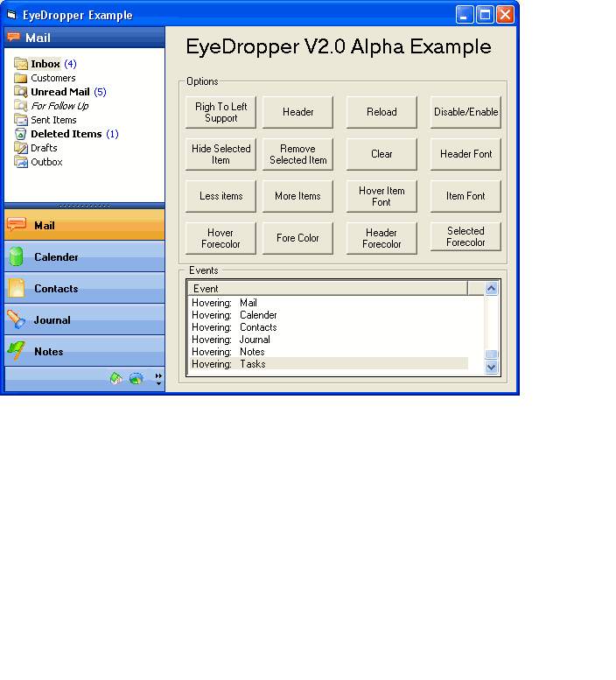Viewport: 616px width, 680px height.
Task: Click the Inbox folder icon
Action: coord(21,64)
